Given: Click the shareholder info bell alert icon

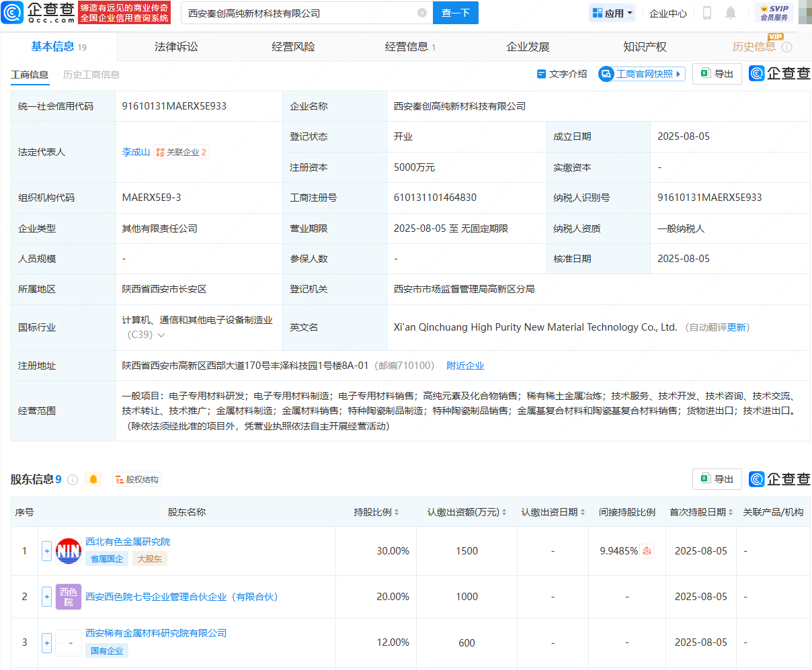Looking at the screenshot, I should click(93, 479).
